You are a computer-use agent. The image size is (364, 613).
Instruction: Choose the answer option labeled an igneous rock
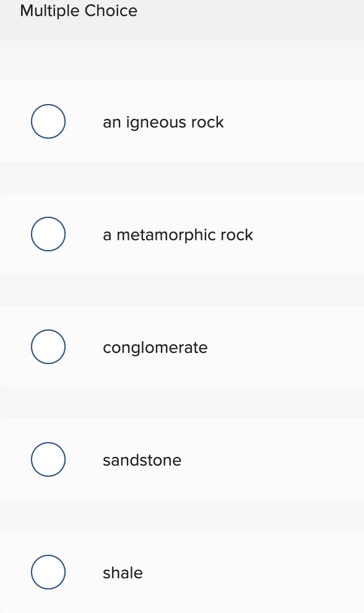click(182, 121)
